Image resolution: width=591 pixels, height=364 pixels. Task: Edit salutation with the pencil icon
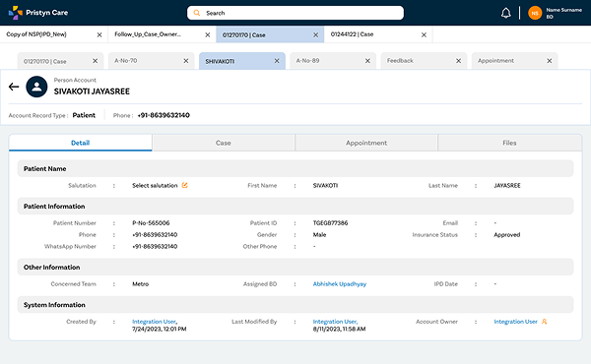pyautogui.click(x=185, y=185)
